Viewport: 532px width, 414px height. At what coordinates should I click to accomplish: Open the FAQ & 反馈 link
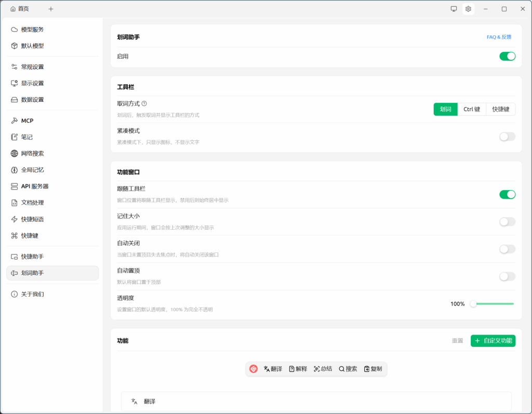coord(499,37)
